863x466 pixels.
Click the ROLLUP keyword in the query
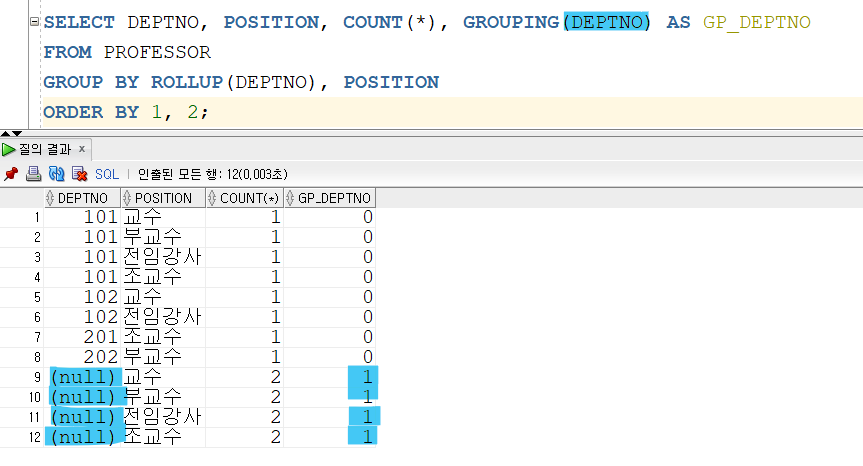tap(187, 83)
